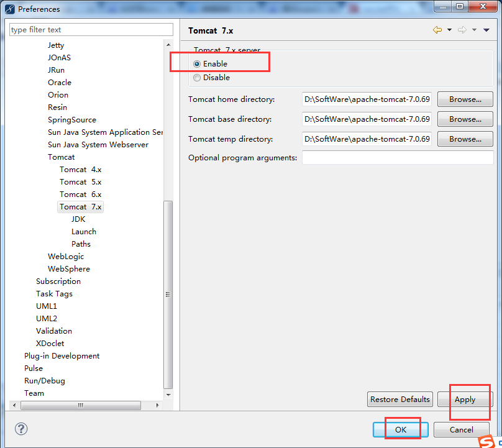Select JOnAS in the tree
The height and width of the screenshot is (448, 502).
pos(59,58)
